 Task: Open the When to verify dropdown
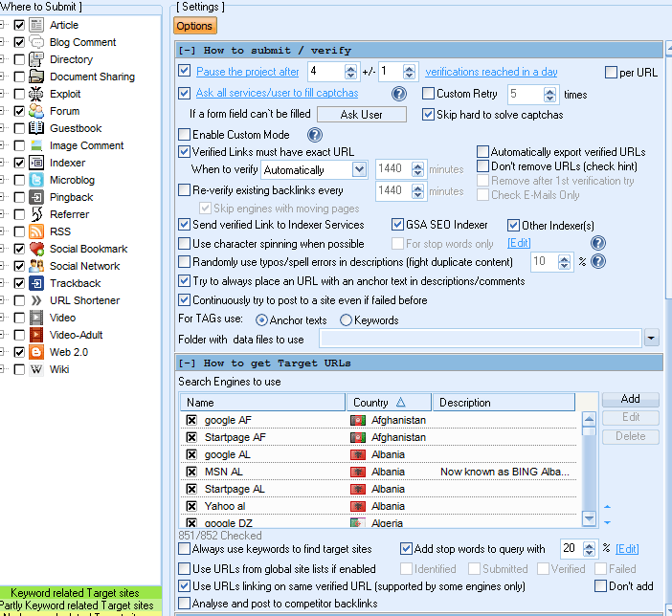click(x=359, y=170)
